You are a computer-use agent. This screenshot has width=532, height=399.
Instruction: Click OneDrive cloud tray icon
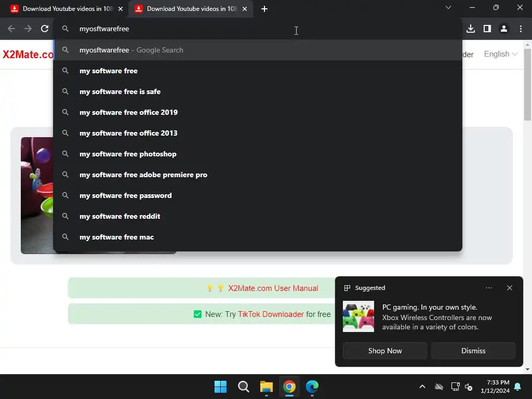pyautogui.click(x=439, y=387)
